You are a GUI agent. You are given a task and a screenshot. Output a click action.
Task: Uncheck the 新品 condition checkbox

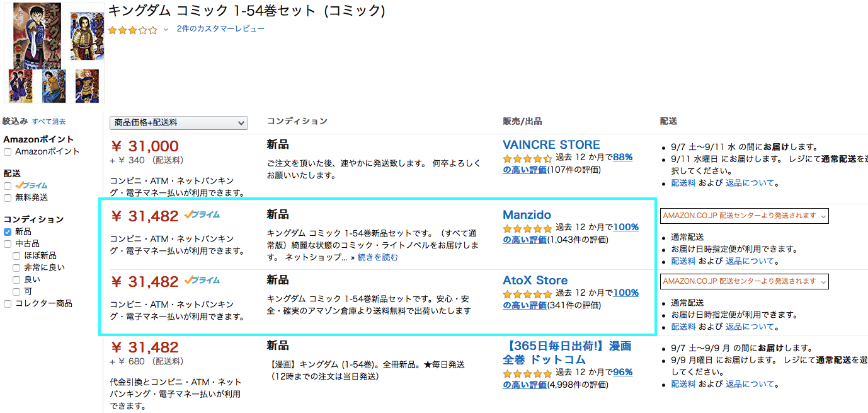click(x=8, y=232)
